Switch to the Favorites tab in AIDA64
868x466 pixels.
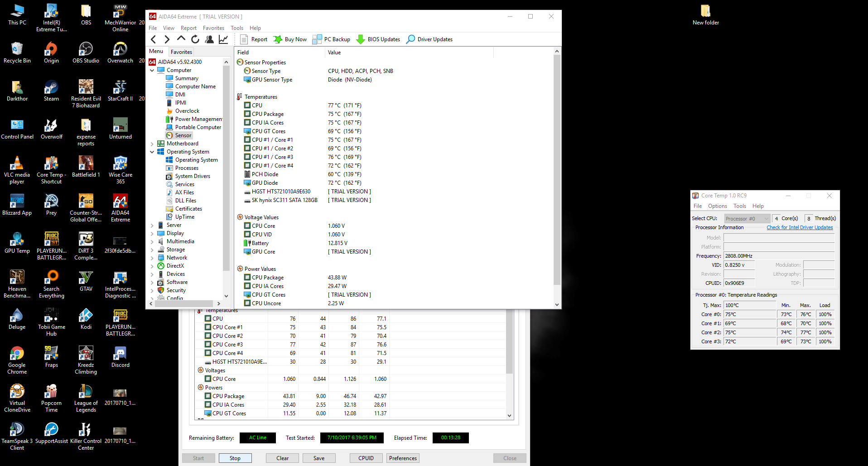click(x=182, y=52)
